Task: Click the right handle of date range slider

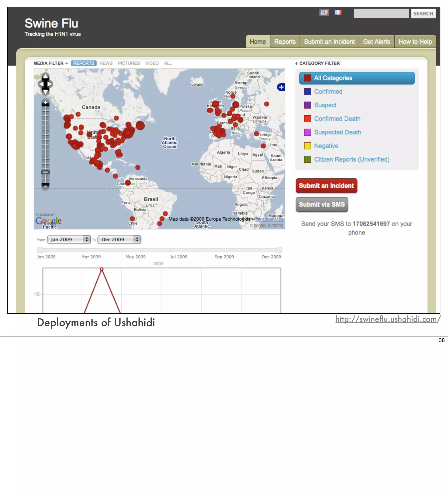Action: point(279,250)
